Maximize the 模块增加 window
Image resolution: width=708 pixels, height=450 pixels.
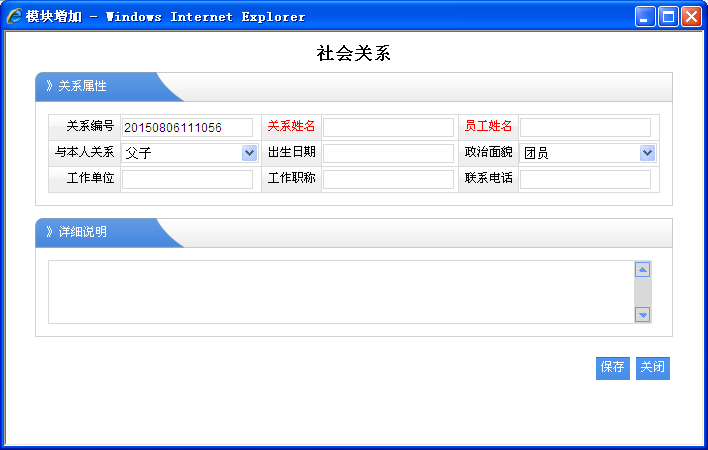(668, 16)
